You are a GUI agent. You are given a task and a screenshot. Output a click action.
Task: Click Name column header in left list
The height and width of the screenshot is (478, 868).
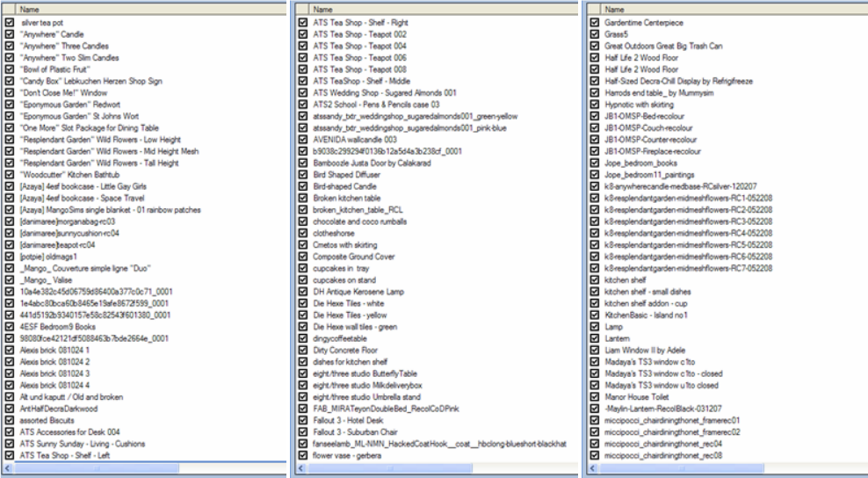152,10
